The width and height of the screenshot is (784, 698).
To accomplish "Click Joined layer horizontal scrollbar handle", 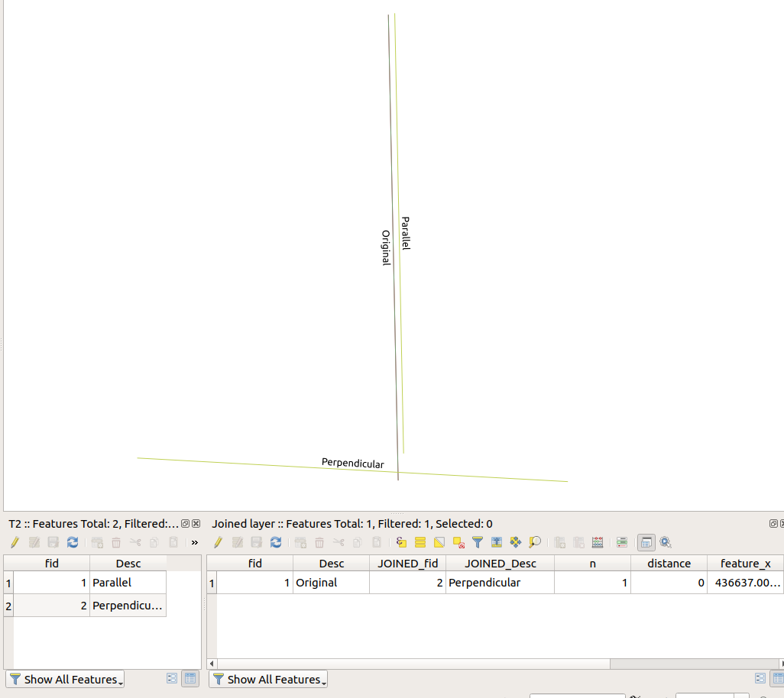I will click(x=413, y=664).
